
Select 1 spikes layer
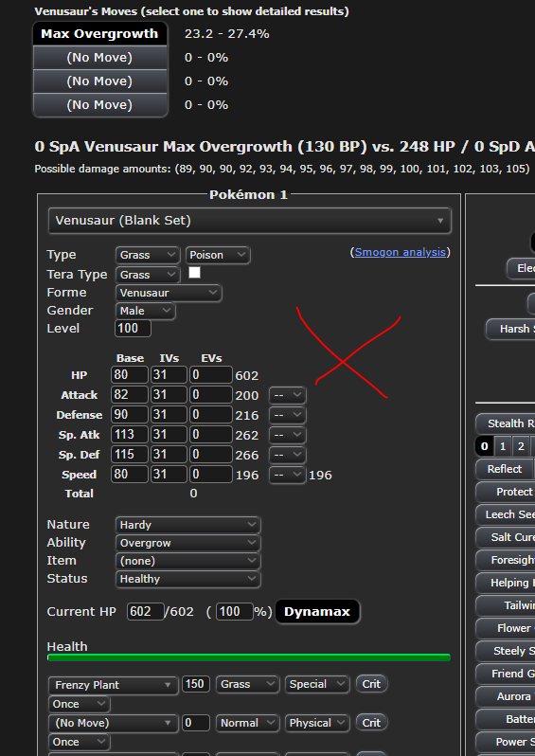pyautogui.click(x=503, y=446)
